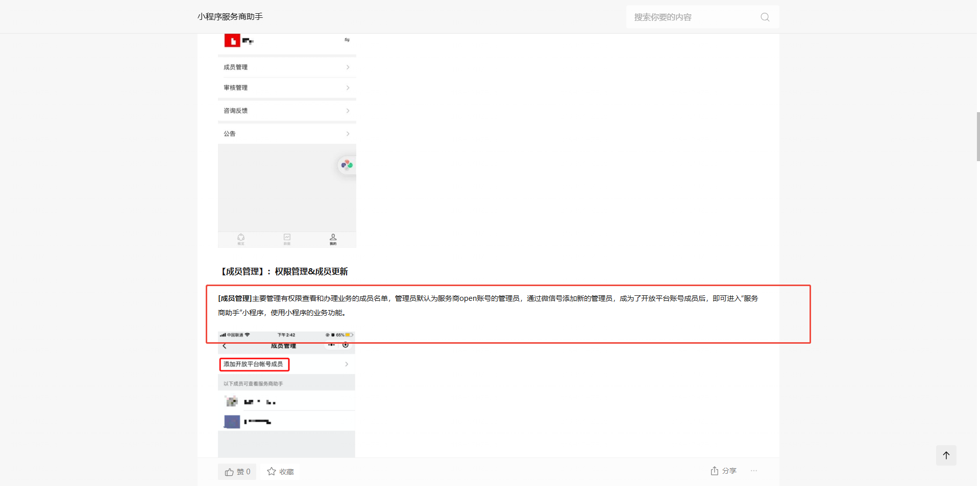Viewport: 980px width, 486px height.
Task: Click the account switch arrows icon
Action: pyautogui.click(x=347, y=40)
